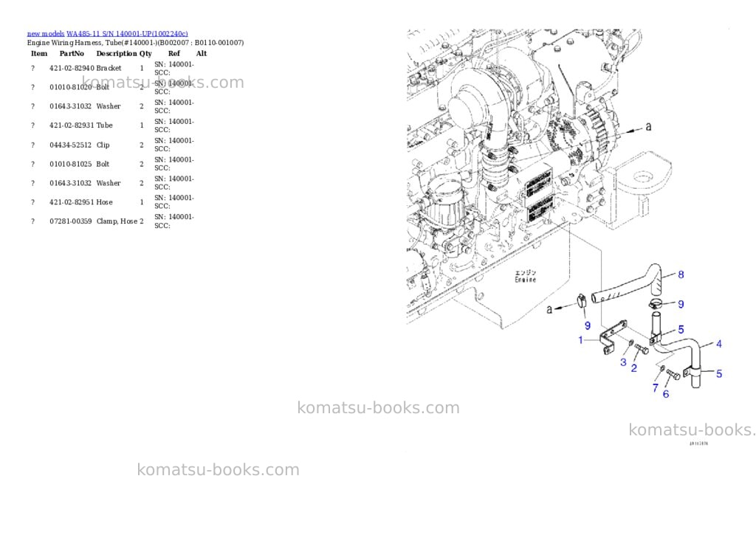Click callout number 3 on the diagram

pyautogui.click(x=623, y=362)
